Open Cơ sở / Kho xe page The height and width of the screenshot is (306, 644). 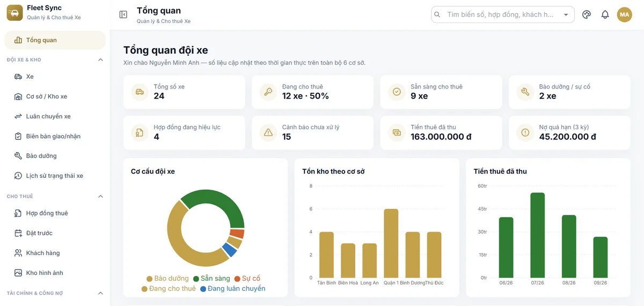55,96
